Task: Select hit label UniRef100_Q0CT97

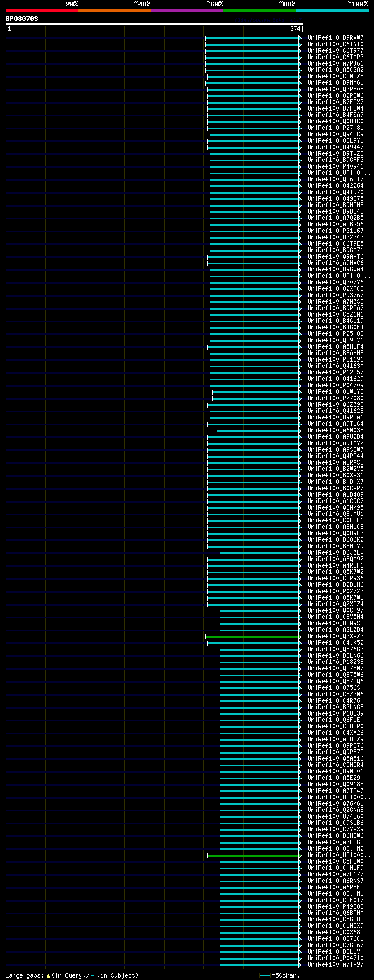Action: (x=335, y=611)
